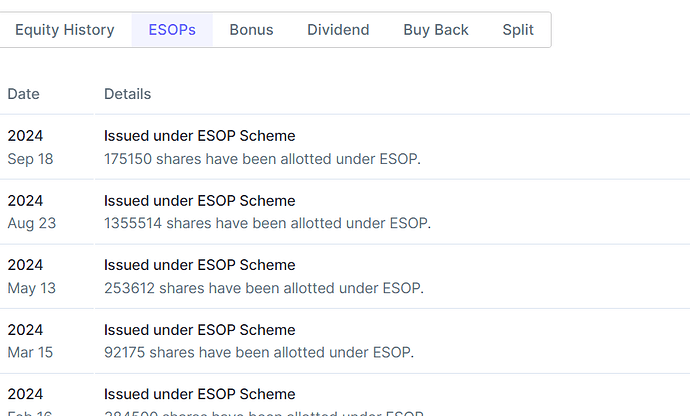Select the Aug 23 date entry

coord(32,223)
